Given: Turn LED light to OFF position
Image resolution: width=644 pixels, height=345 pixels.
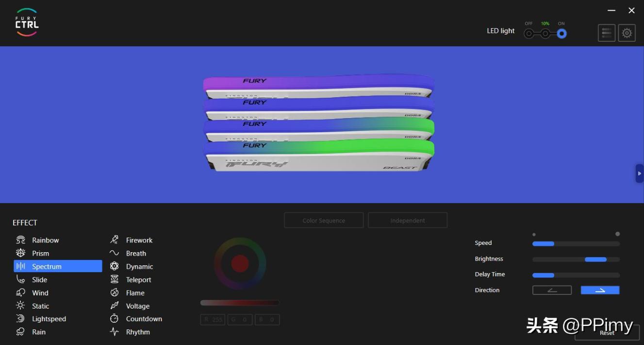Looking at the screenshot, I should coord(529,34).
